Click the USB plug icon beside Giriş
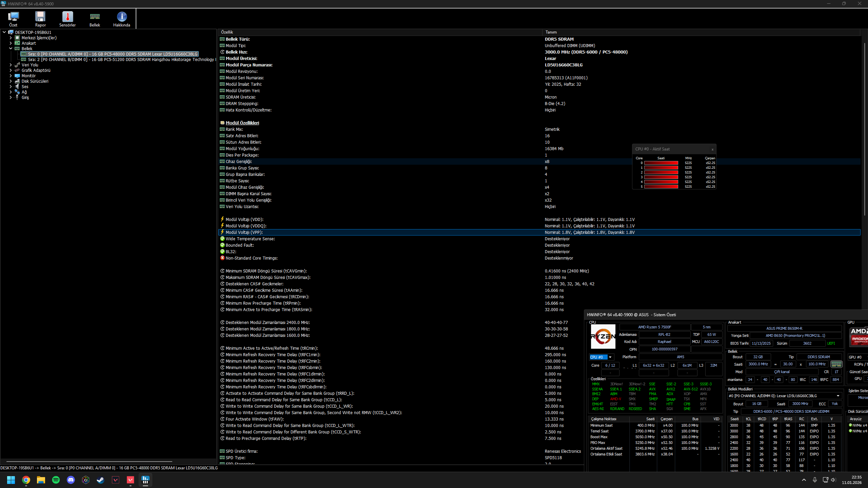The image size is (868, 488). coord(17,97)
